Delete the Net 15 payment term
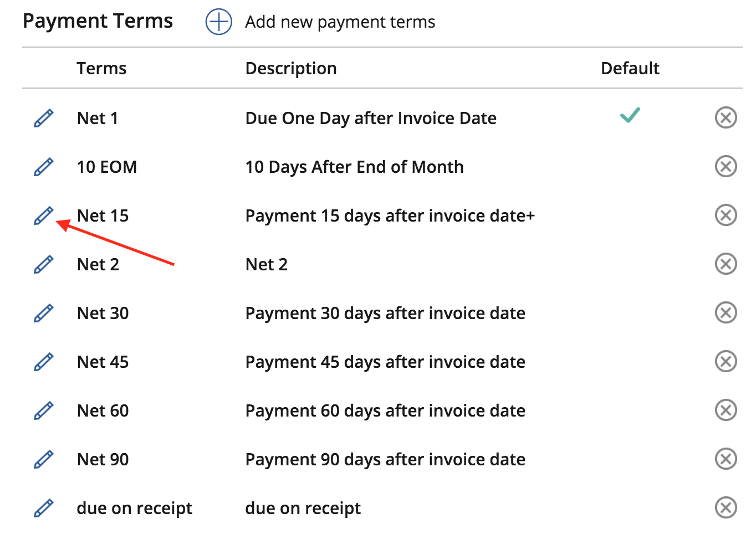The image size is (756, 534). click(x=726, y=215)
